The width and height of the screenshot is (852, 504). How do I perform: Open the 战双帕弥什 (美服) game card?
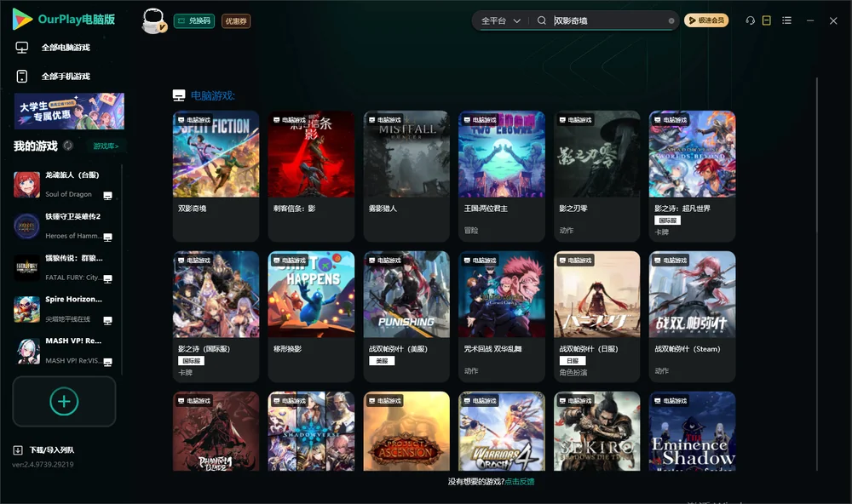(x=406, y=317)
